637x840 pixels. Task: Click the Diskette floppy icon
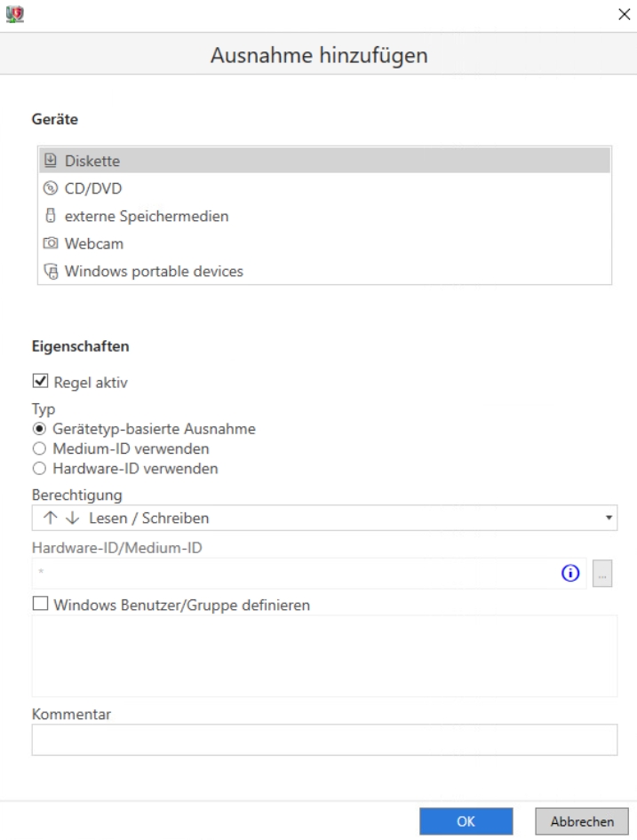pos(51,160)
